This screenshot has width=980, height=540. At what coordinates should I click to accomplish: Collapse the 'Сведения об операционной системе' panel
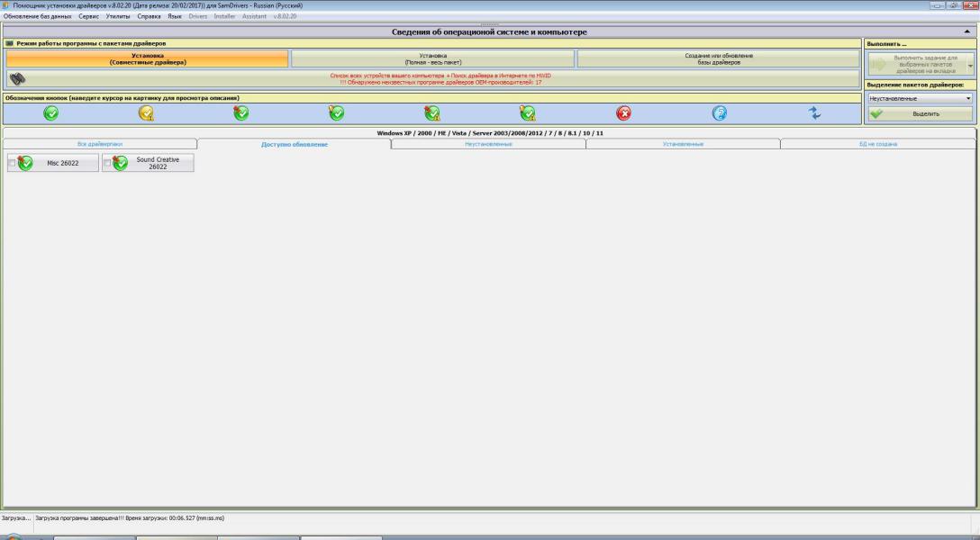[x=967, y=32]
